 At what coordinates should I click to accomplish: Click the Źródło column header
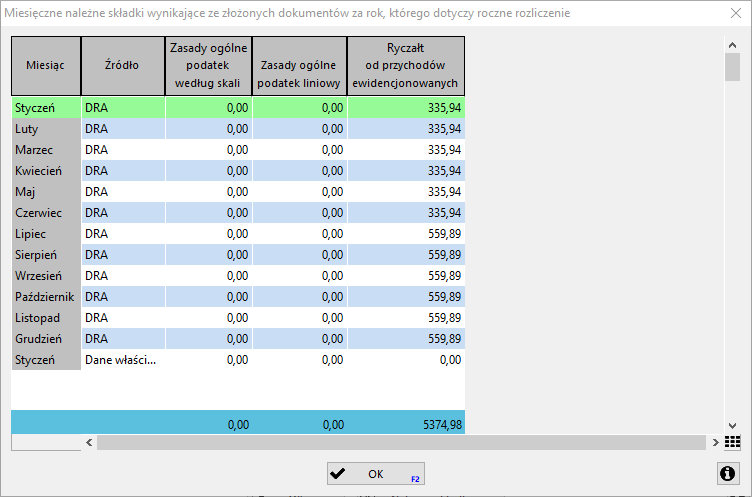[x=123, y=66]
